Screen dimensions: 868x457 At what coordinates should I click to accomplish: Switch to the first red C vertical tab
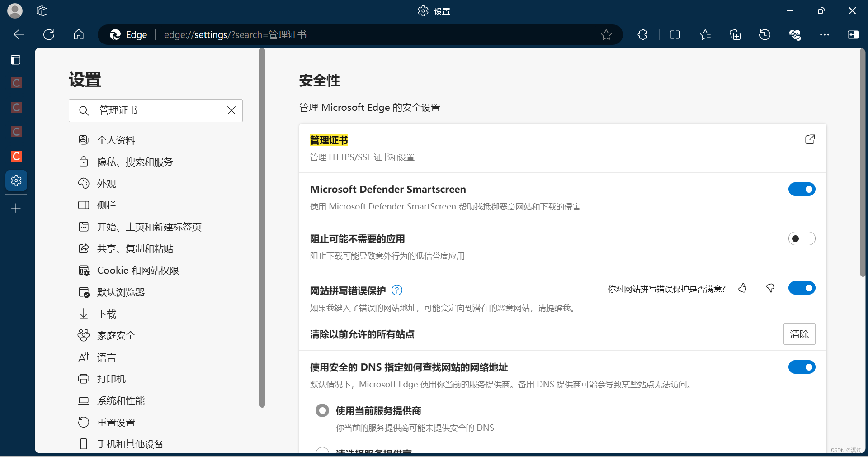pos(16,83)
